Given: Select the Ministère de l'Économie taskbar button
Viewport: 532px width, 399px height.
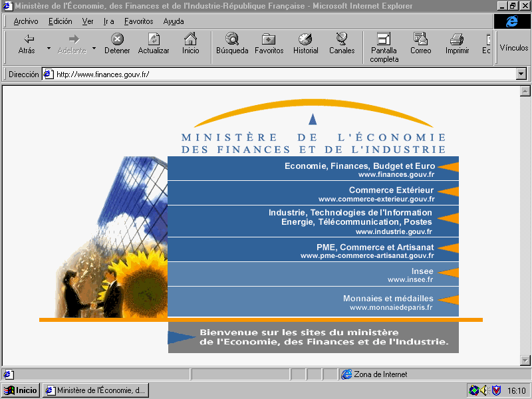Looking at the screenshot, I should point(96,390).
